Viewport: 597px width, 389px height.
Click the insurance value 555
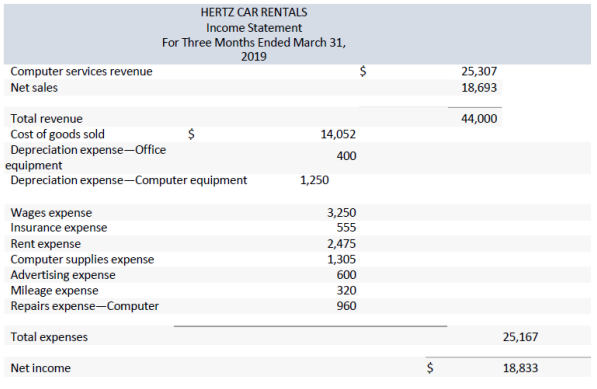pyautogui.click(x=346, y=228)
